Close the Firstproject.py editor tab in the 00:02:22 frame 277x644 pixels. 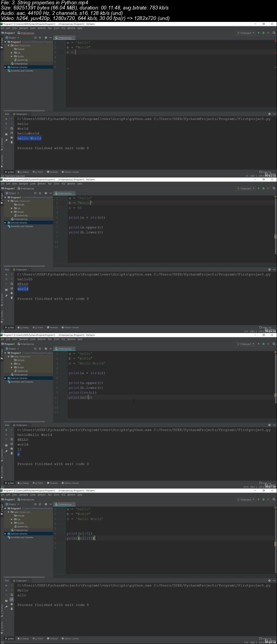[74, 38]
